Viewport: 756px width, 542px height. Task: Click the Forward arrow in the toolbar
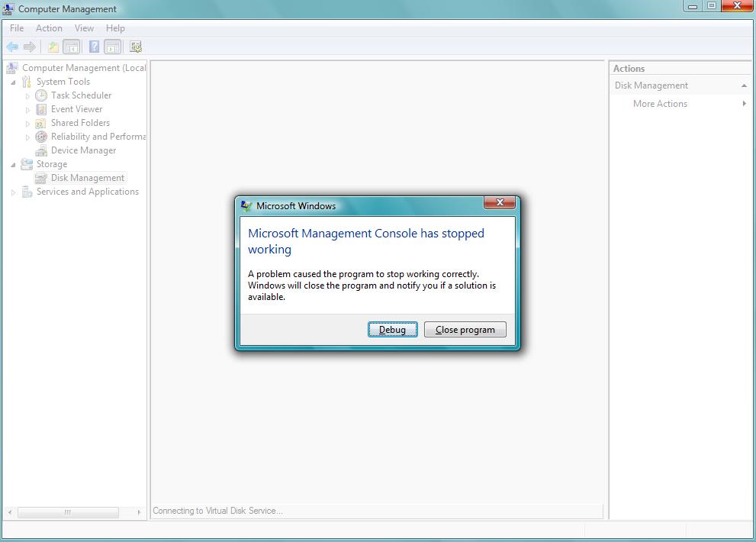coord(30,47)
